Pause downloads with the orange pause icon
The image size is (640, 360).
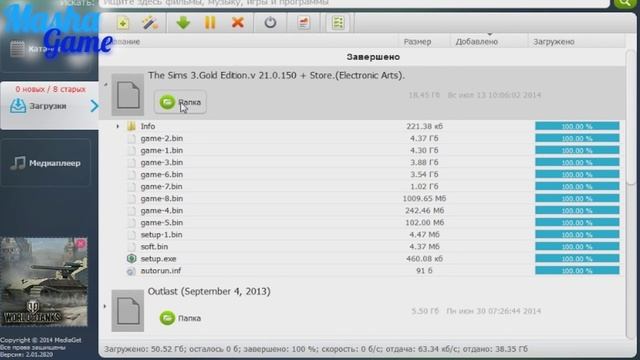[x=210, y=22]
